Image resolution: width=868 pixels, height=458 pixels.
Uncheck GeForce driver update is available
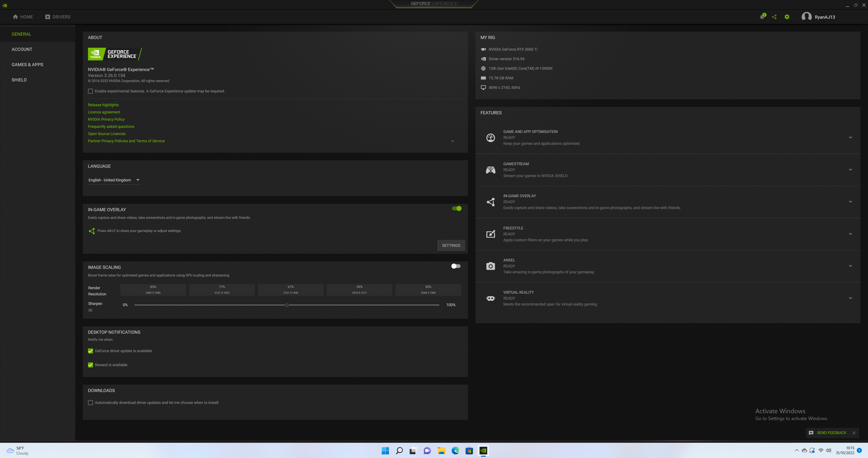90,351
